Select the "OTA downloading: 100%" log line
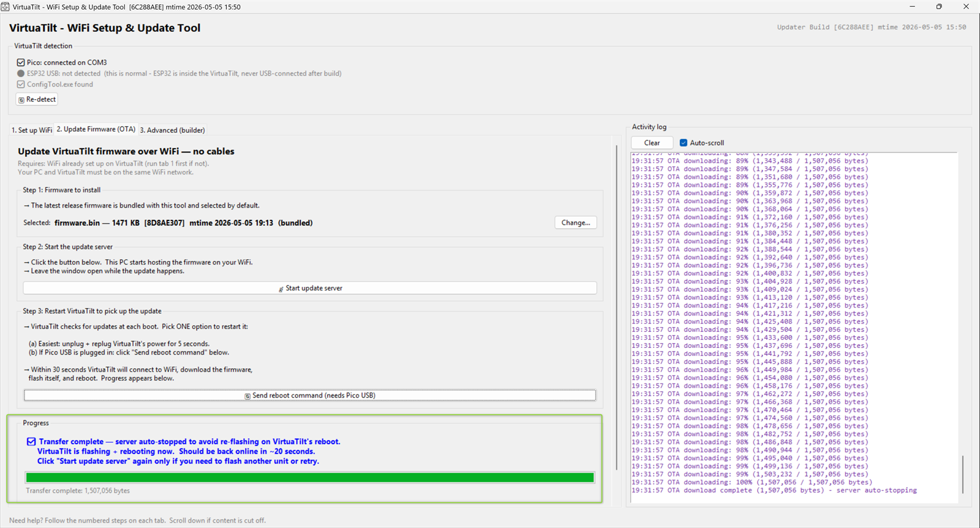The image size is (980, 528). point(752,483)
